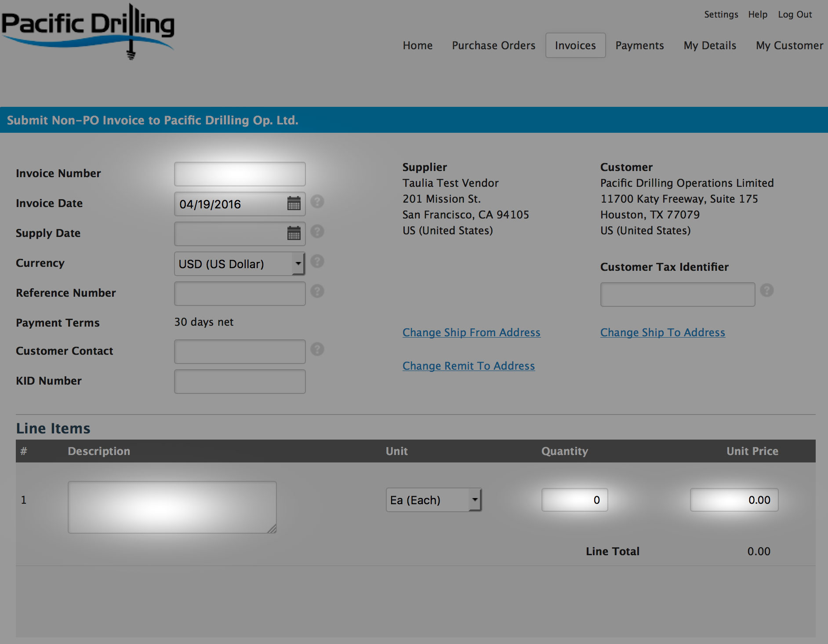Show help for Customer Tax Identifier
Screen dimensions: 828x644
click(x=767, y=290)
